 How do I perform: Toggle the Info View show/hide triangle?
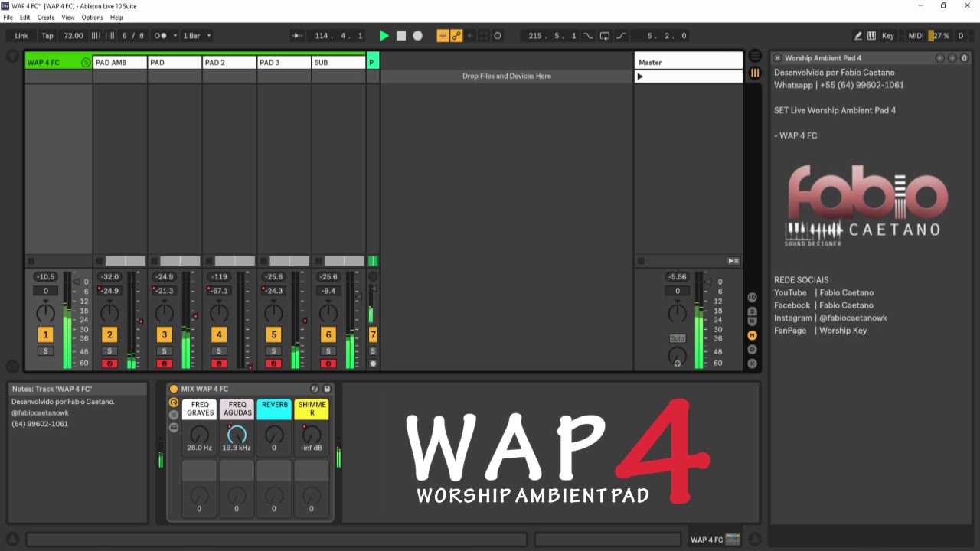[12, 539]
